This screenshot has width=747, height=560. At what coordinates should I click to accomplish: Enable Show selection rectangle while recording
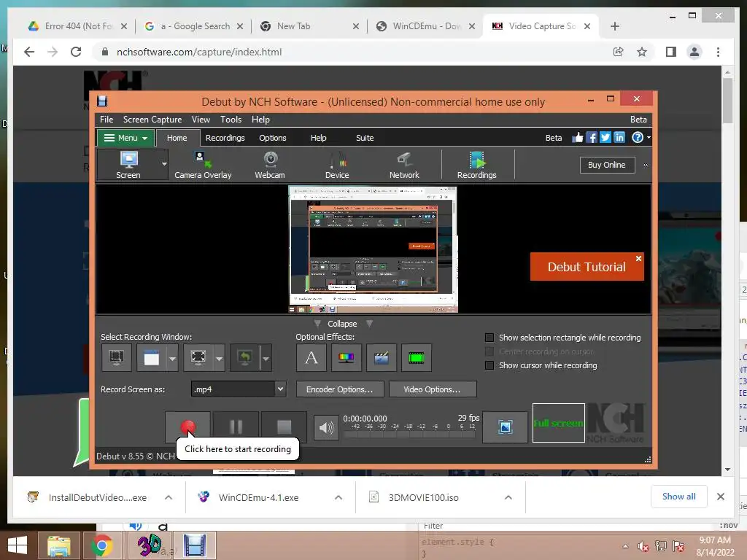pos(489,338)
